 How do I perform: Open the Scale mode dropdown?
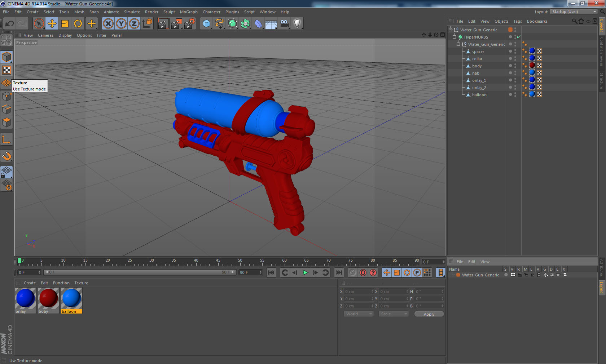coord(394,314)
